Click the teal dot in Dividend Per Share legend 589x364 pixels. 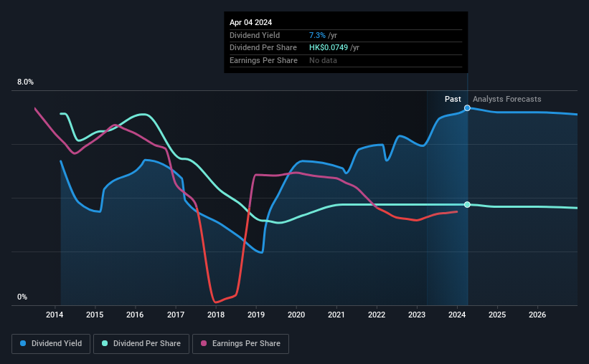click(105, 343)
